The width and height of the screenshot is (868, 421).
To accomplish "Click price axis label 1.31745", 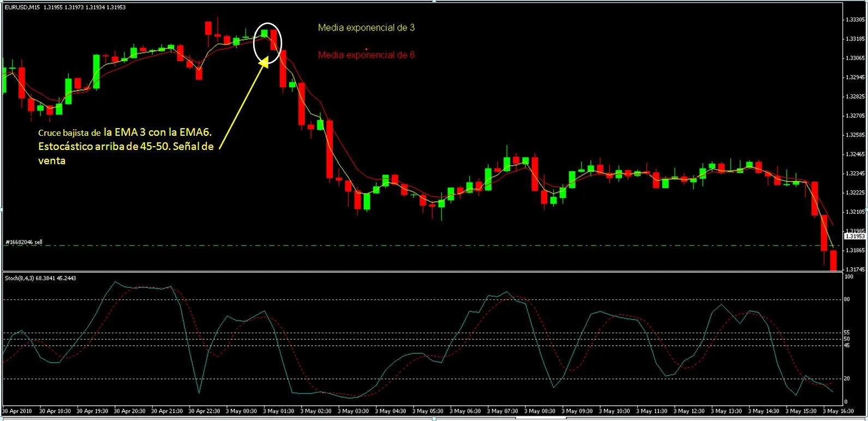I will [x=855, y=269].
